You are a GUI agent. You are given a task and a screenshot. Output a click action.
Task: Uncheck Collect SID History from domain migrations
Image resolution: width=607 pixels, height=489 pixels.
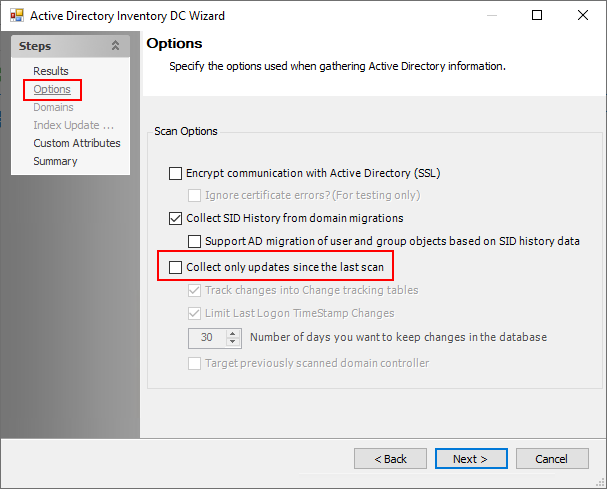pos(177,218)
